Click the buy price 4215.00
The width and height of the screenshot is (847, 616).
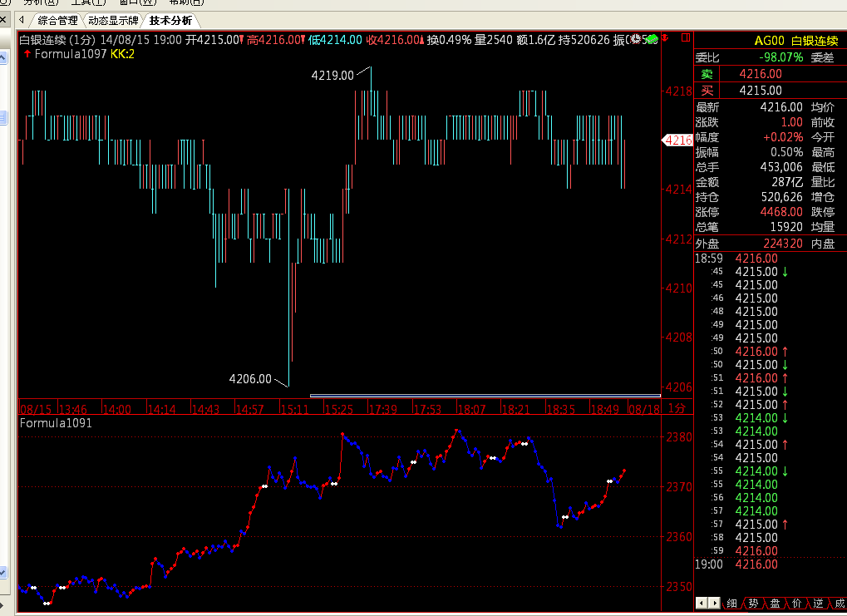point(761,91)
